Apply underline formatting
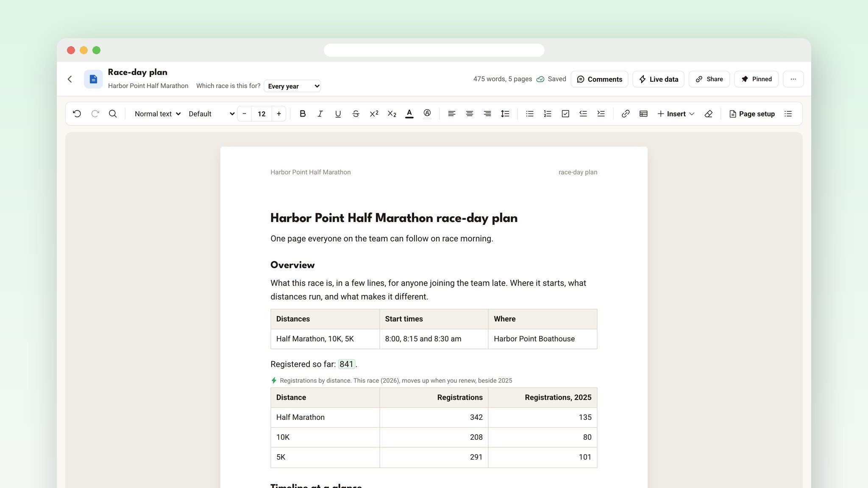868x488 pixels. coord(338,114)
